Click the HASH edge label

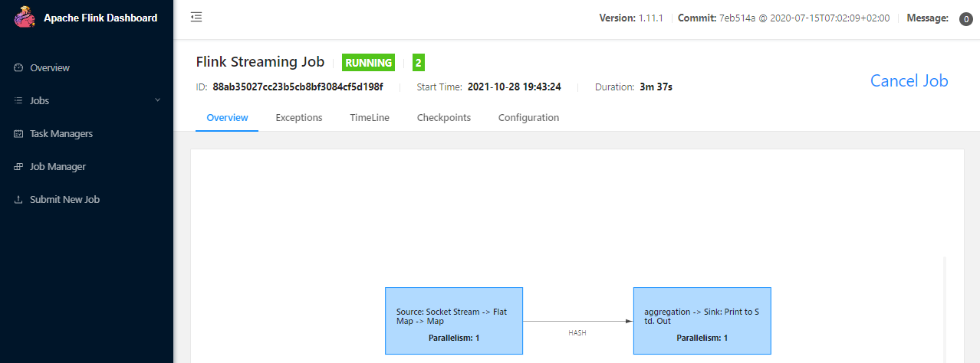[577, 333]
